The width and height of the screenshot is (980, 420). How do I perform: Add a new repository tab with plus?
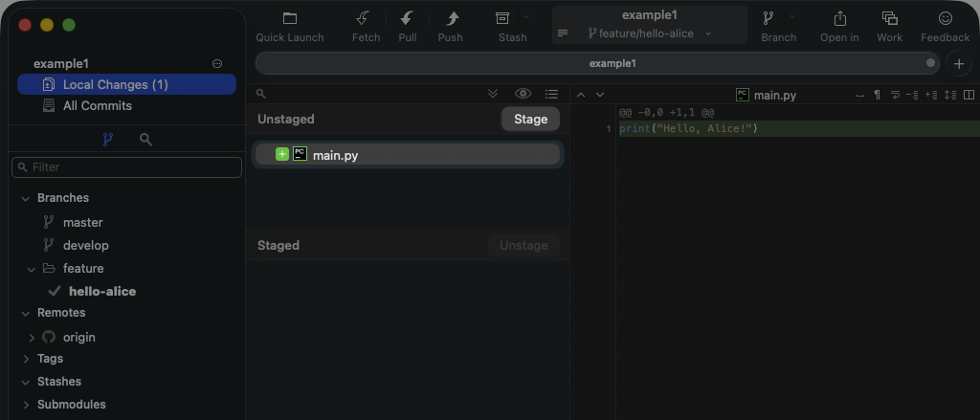pyautogui.click(x=958, y=63)
